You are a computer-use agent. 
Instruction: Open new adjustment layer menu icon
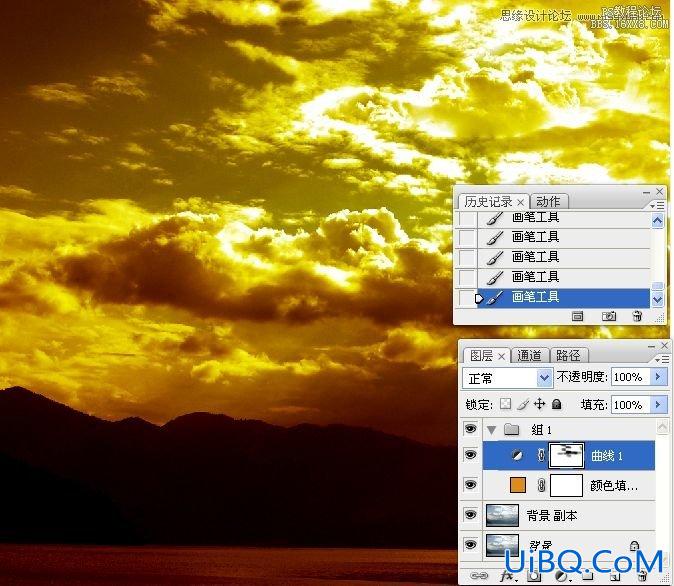coord(562,575)
